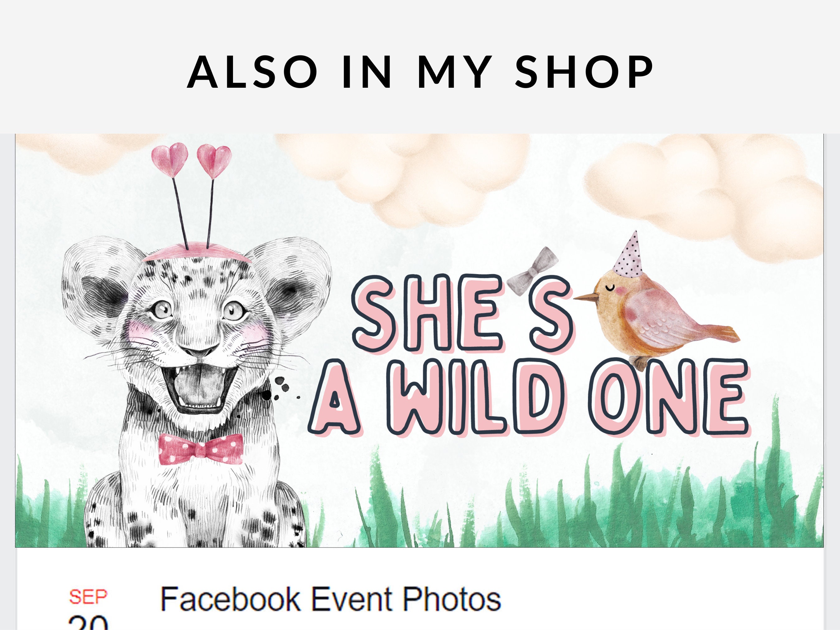The width and height of the screenshot is (840, 630).
Task: Click the date number under SEP
Action: pyautogui.click(x=88, y=623)
